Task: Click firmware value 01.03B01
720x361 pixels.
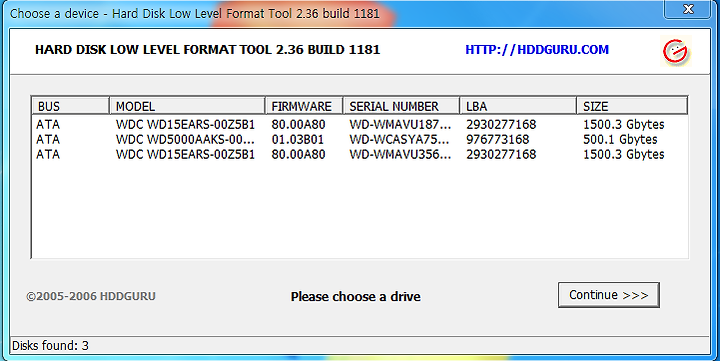Action: pyautogui.click(x=298, y=139)
